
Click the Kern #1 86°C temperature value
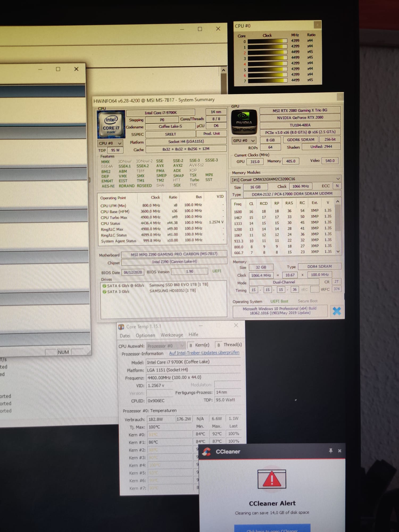[x=170, y=442]
